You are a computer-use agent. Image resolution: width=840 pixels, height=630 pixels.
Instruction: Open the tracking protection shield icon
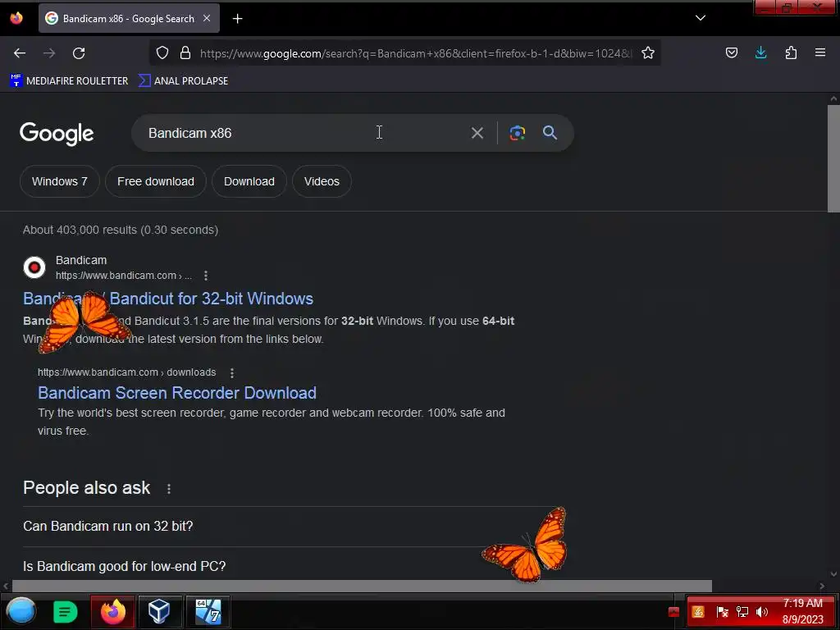point(162,52)
